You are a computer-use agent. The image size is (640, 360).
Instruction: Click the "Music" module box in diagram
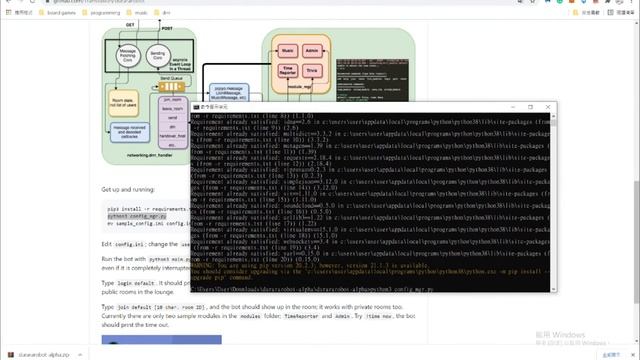(287, 51)
